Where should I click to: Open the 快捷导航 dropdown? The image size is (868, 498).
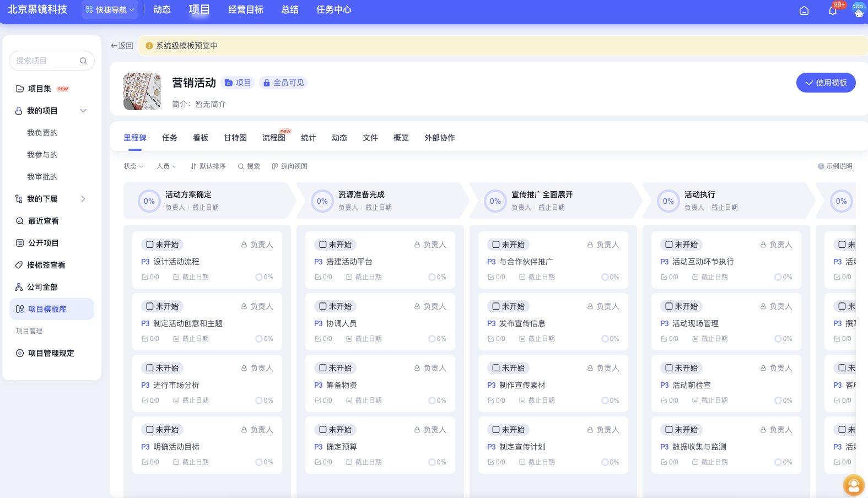110,10
